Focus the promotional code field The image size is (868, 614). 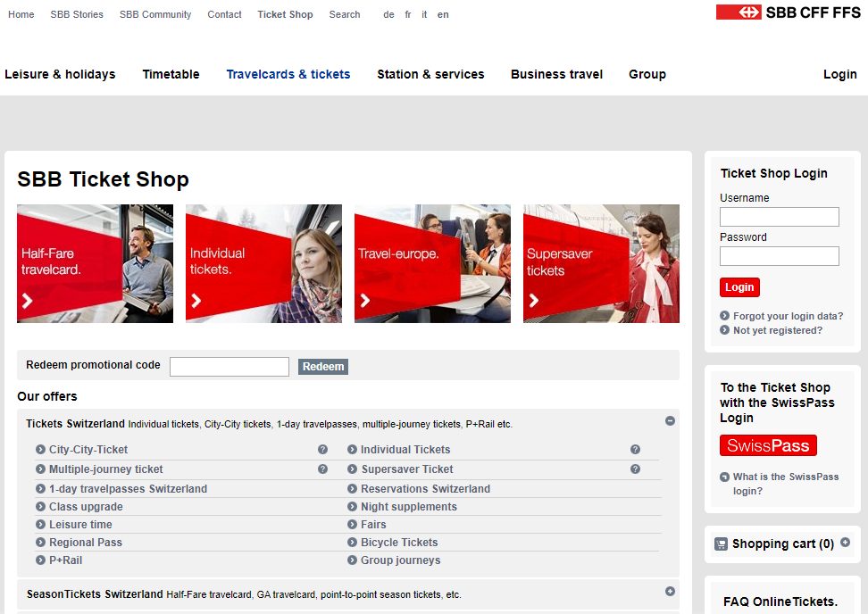[230, 367]
